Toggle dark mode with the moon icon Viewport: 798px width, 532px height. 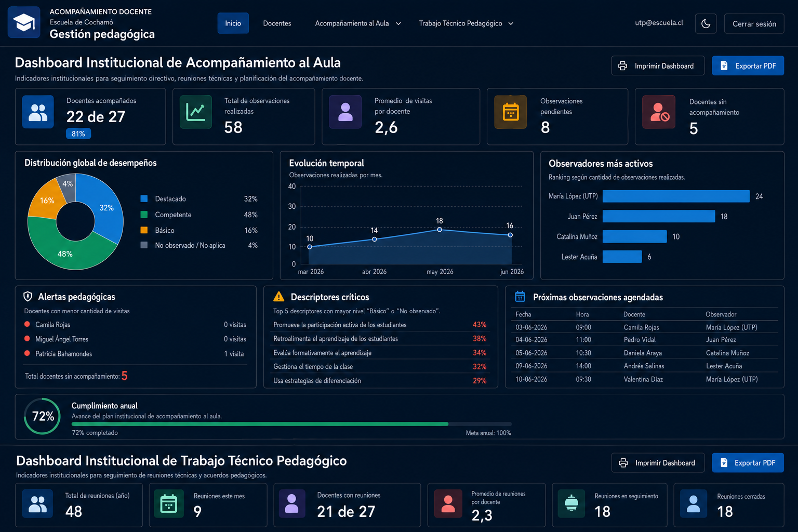pos(706,23)
